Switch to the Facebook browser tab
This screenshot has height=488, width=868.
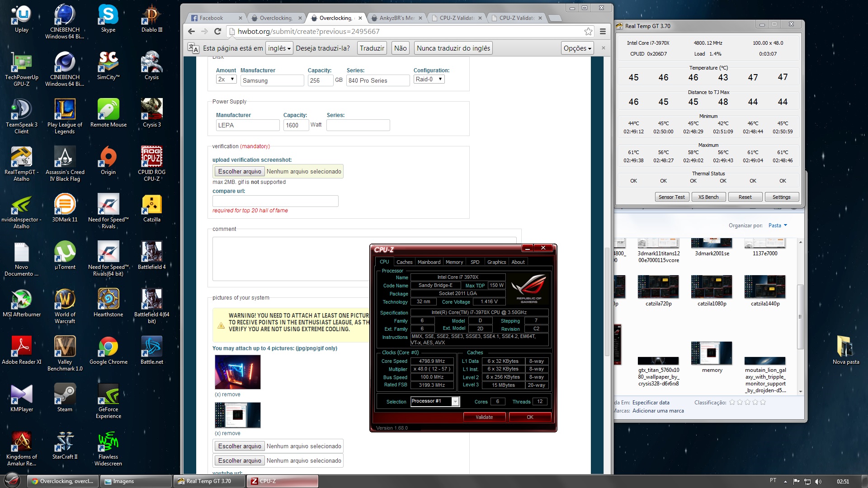click(216, 18)
